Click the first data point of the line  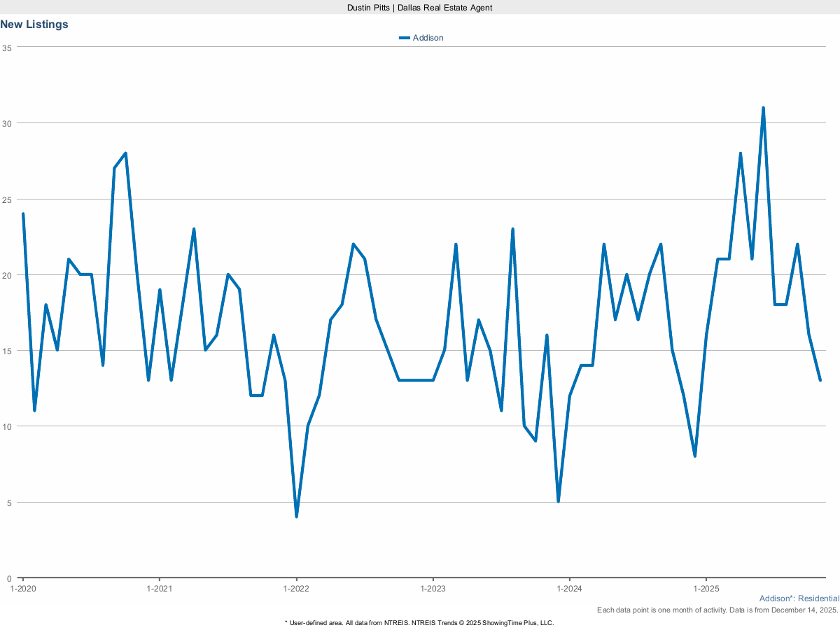(23, 214)
